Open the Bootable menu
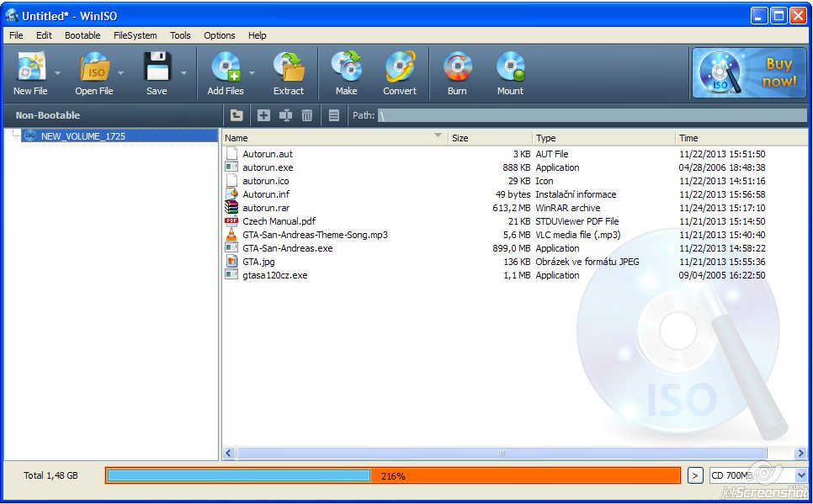This screenshot has height=504, width=813. 82,35
